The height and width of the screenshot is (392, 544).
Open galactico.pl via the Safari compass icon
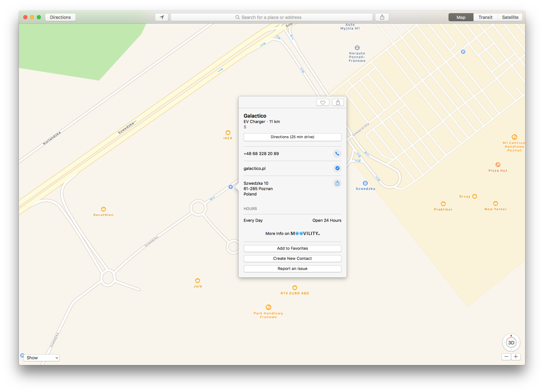click(x=337, y=169)
